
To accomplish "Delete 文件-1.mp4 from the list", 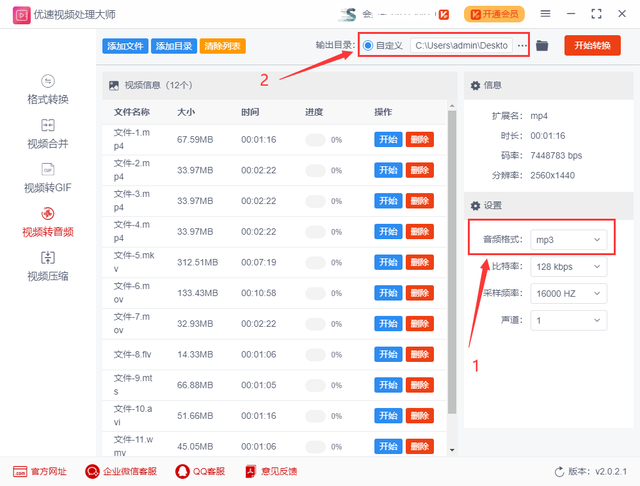I will (x=420, y=140).
